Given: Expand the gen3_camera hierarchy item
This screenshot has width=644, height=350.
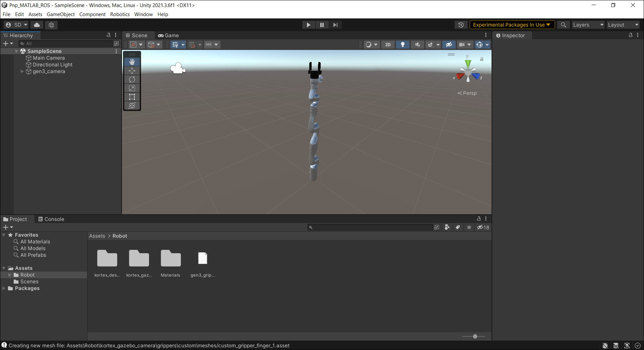Looking at the screenshot, I should click(x=22, y=71).
